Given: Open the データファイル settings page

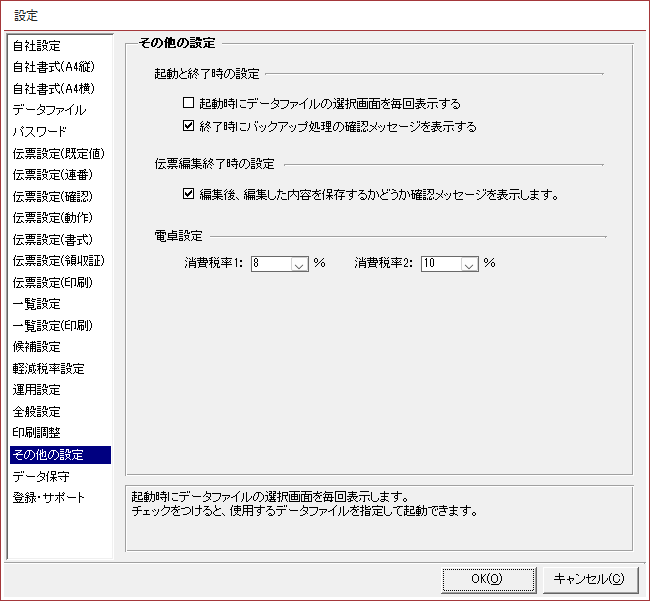Looking at the screenshot, I should [49, 110].
